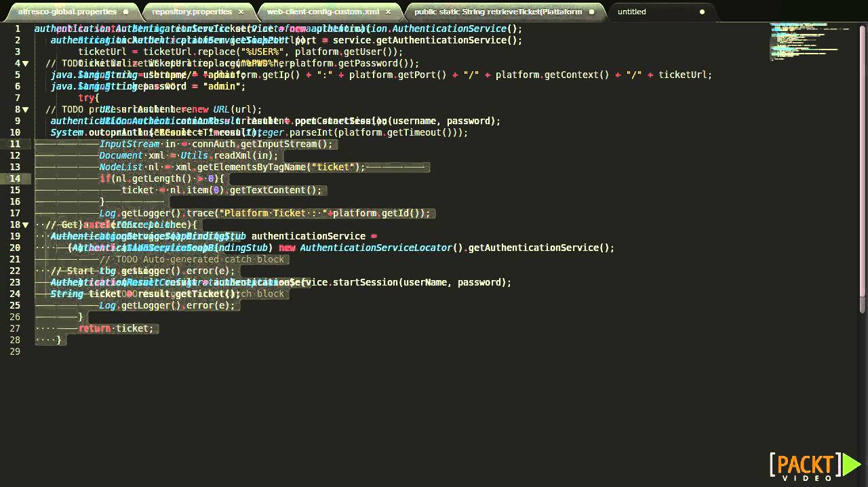Click the 'Document xml = Utils.readXml(in);' line
The width and height of the screenshot is (868, 487).
click(x=189, y=155)
